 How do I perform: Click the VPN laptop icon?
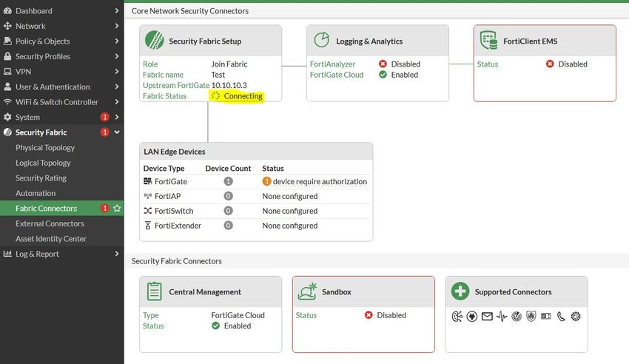7,72
